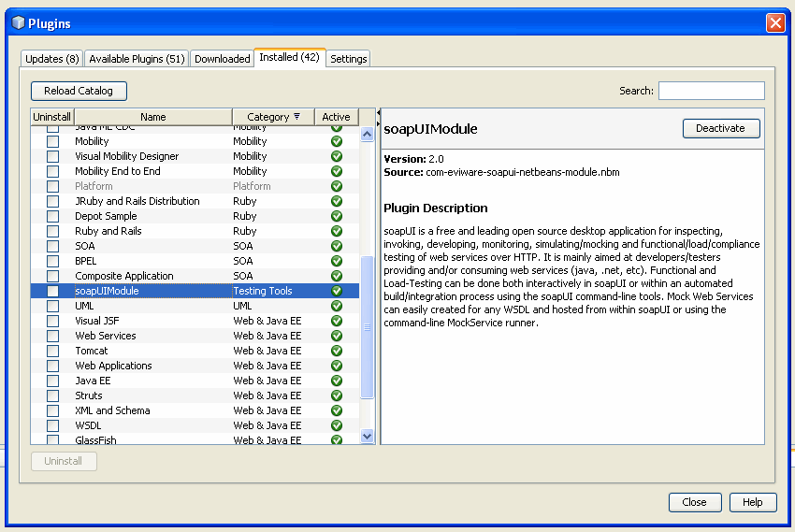Image resolution: width=795 pixels, height=532 pixels.
Task: Sort plugins by the Category column header
Action: pos(273,117)
